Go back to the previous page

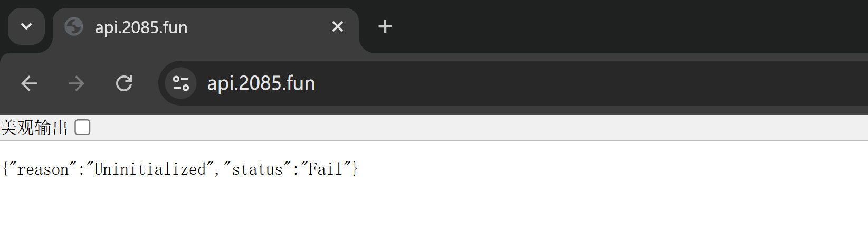(29, 83)
